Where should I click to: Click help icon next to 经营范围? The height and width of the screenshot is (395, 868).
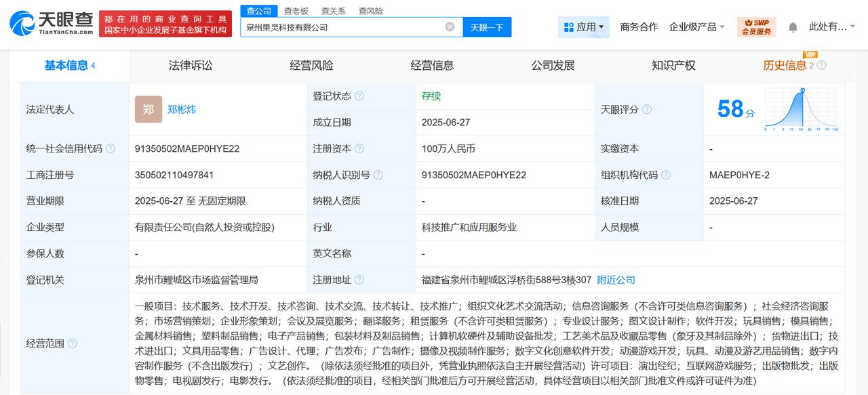coord(73,344)
